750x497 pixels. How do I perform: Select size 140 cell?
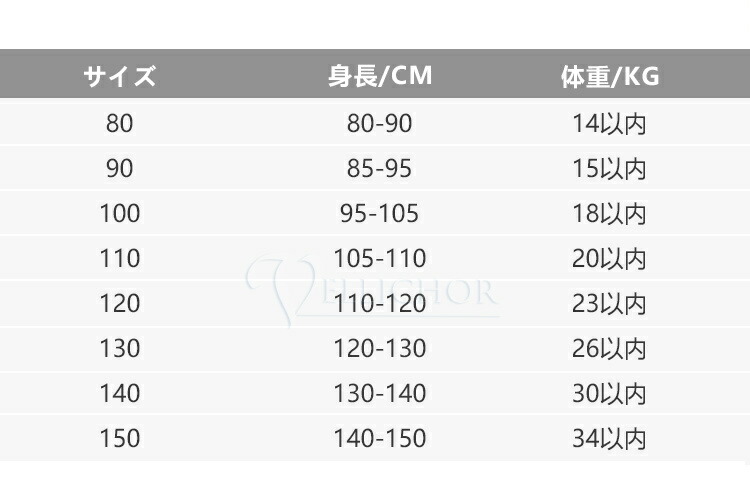click(119, 394)
